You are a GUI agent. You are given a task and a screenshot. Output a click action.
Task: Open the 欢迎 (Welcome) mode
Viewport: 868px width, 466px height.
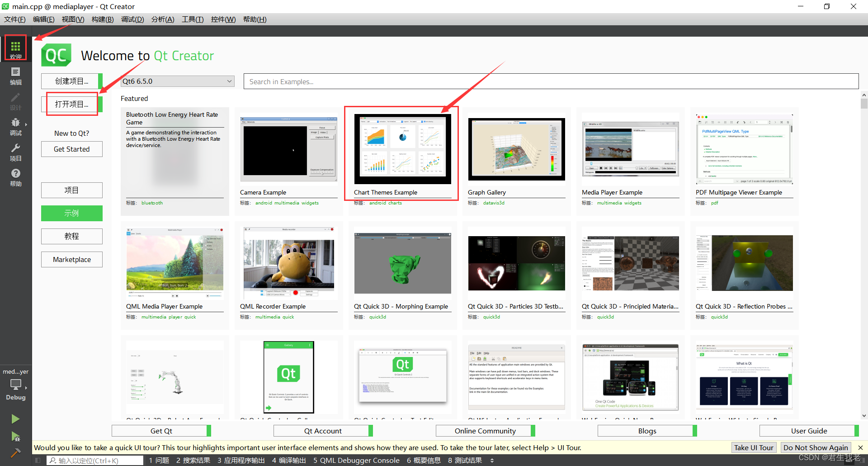coord(15,49)
